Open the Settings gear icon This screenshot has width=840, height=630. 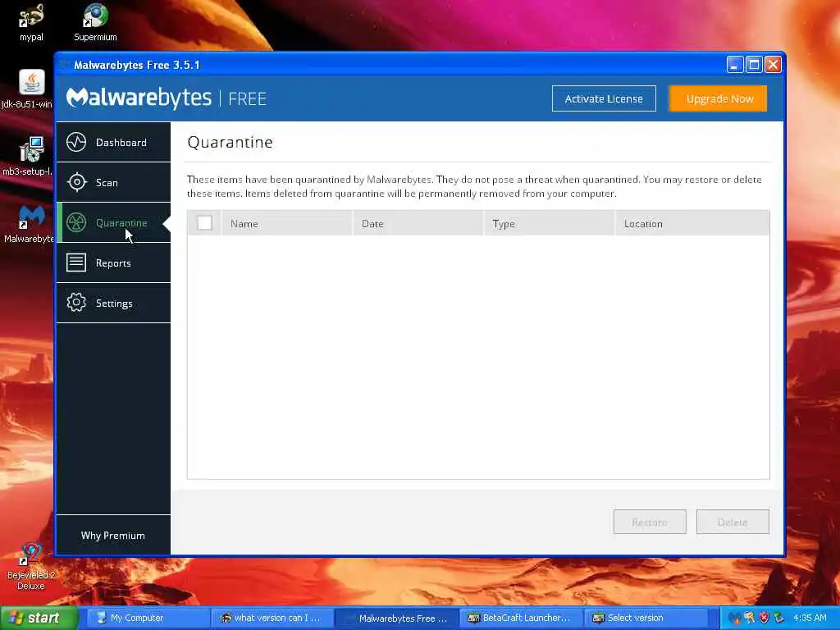pos(76,303)
